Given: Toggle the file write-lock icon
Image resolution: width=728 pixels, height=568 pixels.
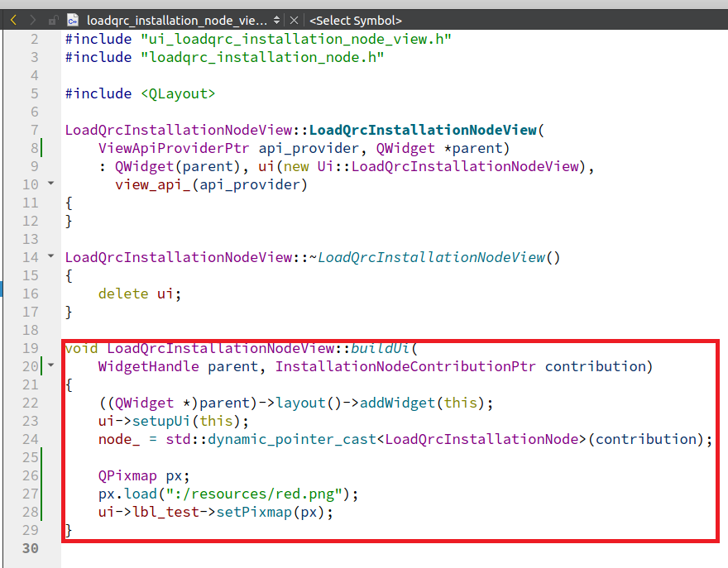Looking at the screenshot, I should (x=53, y=21).
